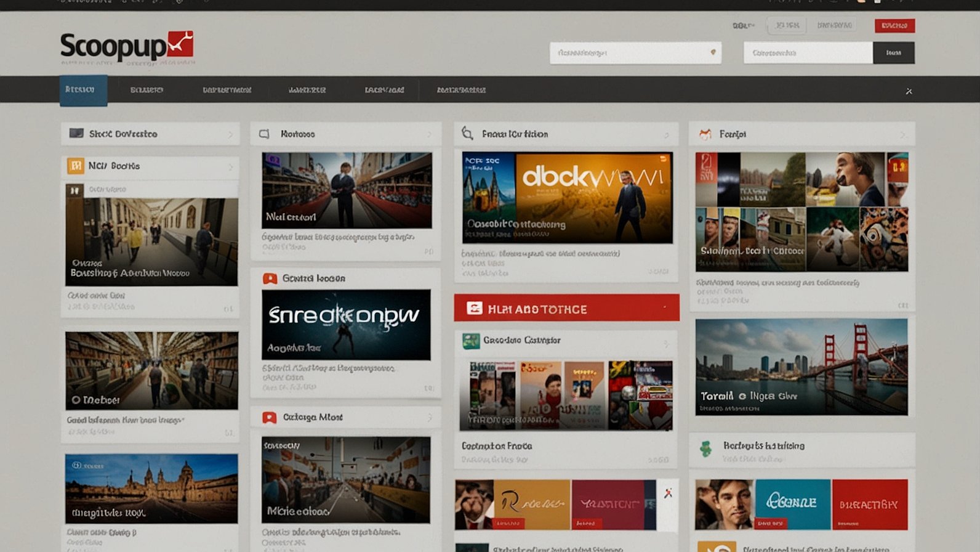Image resolution: width=980 pixels, height=552 pixels.
Task: Click the orange icon on the Fonjoi header
Action: click(x=705, y=134)
